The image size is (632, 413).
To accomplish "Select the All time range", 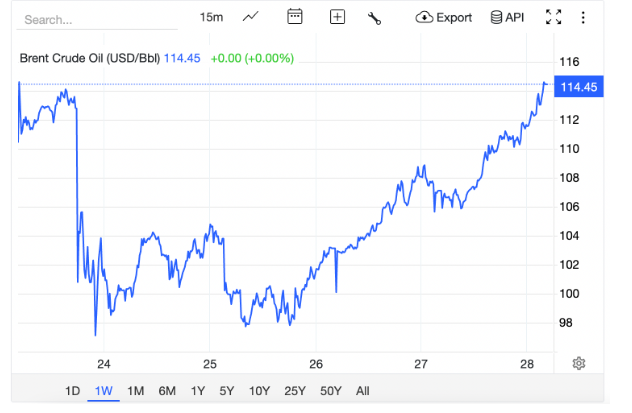I will click(x=362, y=391).
